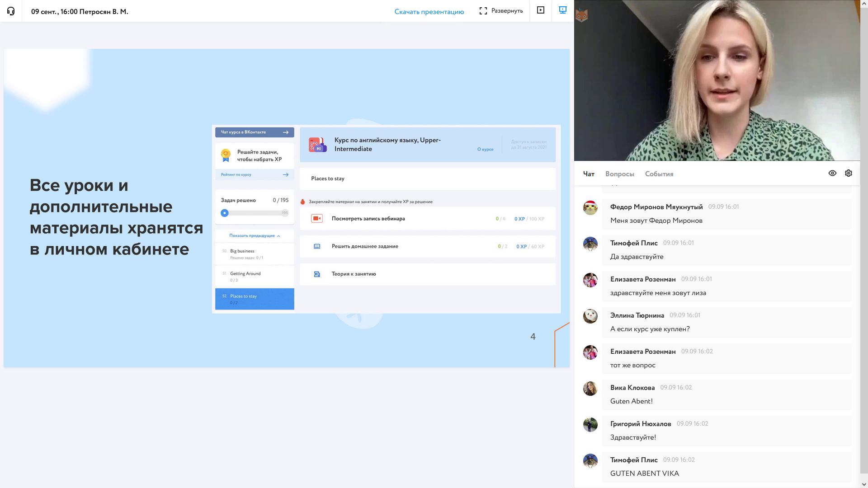Click the webinar recording camera icon

click(x=316, y=219)
